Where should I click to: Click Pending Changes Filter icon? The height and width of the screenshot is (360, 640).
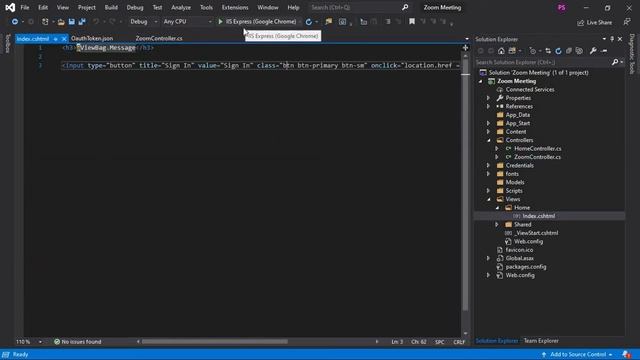tap(533, 51)
